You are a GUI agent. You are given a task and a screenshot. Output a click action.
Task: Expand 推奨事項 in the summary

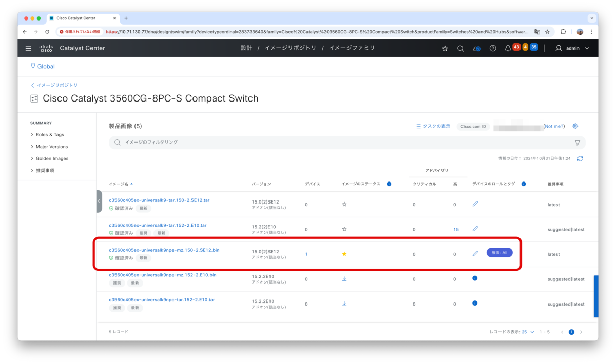click(42, 170)
